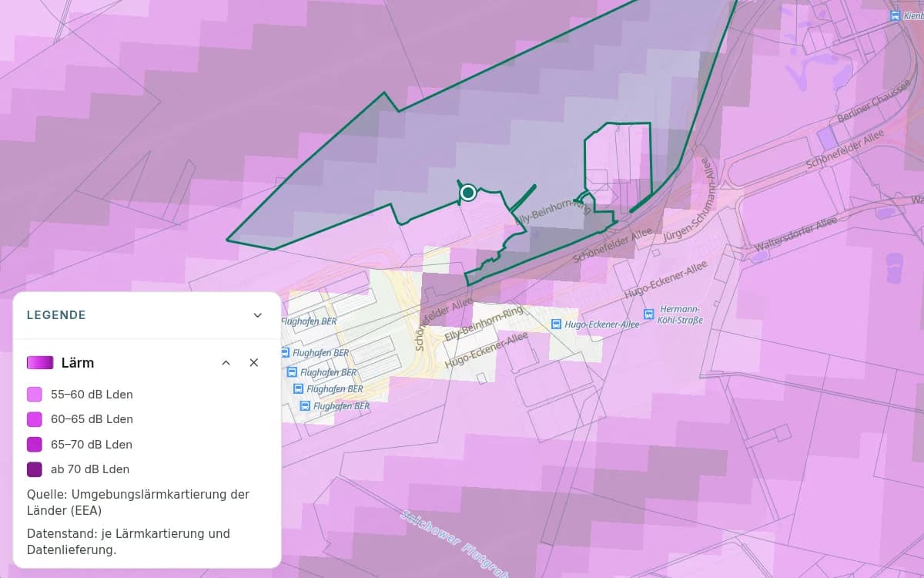Click the LEGENDE panel heading
This screenshot has width=924, height=578.
coord(56,315)
